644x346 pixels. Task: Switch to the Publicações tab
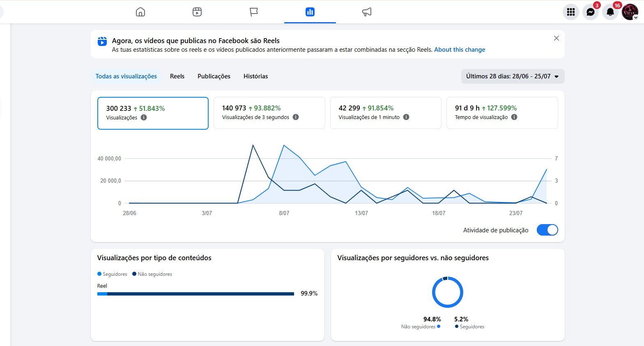tap(214, 76)
